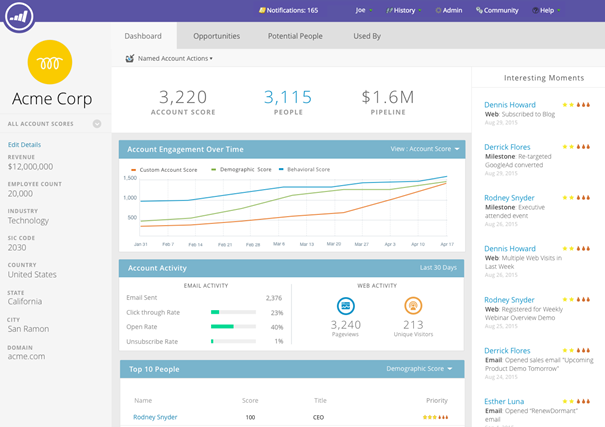Open the Community link in top bar
This screenshot has height=427, width=605.
tap(497, 10)
